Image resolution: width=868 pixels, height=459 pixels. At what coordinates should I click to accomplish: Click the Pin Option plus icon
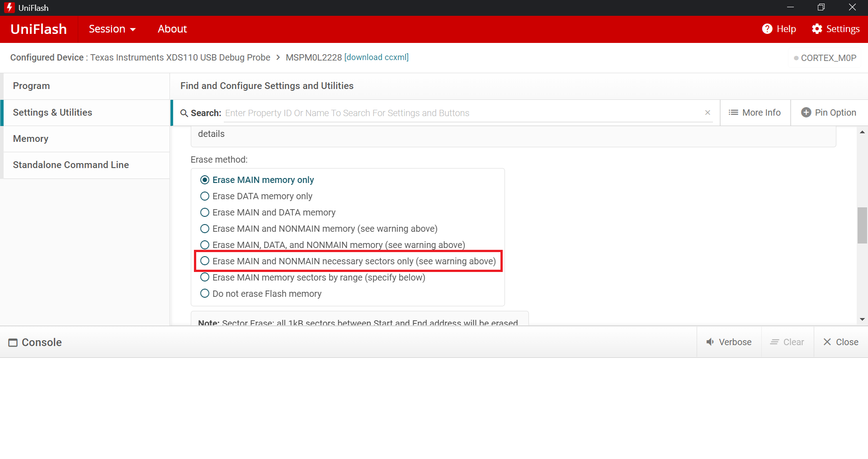click(x=806, y=112)
